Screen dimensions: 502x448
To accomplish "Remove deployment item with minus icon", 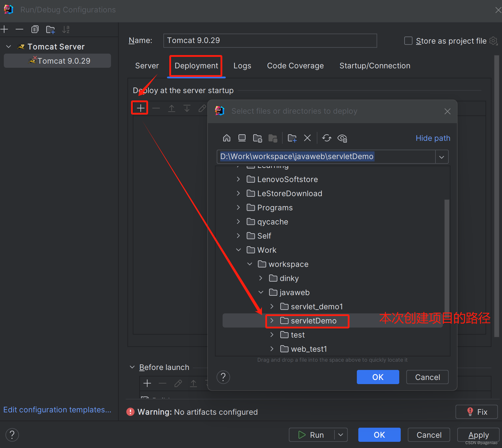I will point(156,108).
